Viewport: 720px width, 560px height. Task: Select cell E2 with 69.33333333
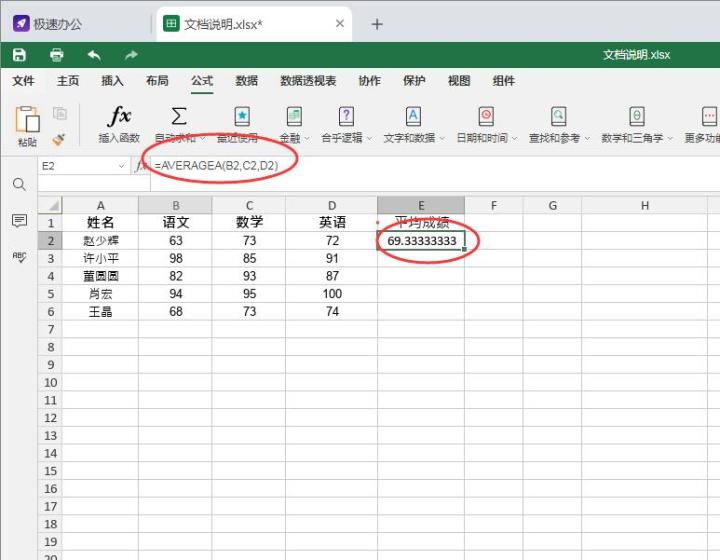tap(421, 241)
